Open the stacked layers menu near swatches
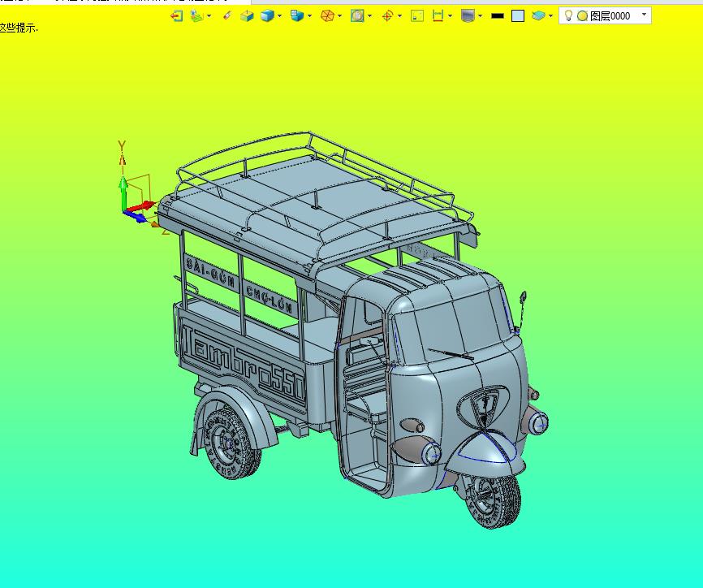Image resolution: width=703 pixels, height=588 pixels. tap(540, 15)
